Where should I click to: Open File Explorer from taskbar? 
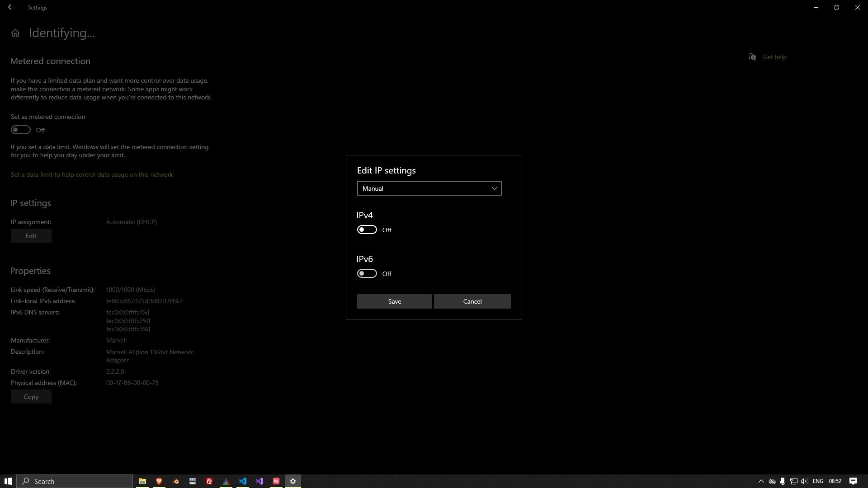142,481
